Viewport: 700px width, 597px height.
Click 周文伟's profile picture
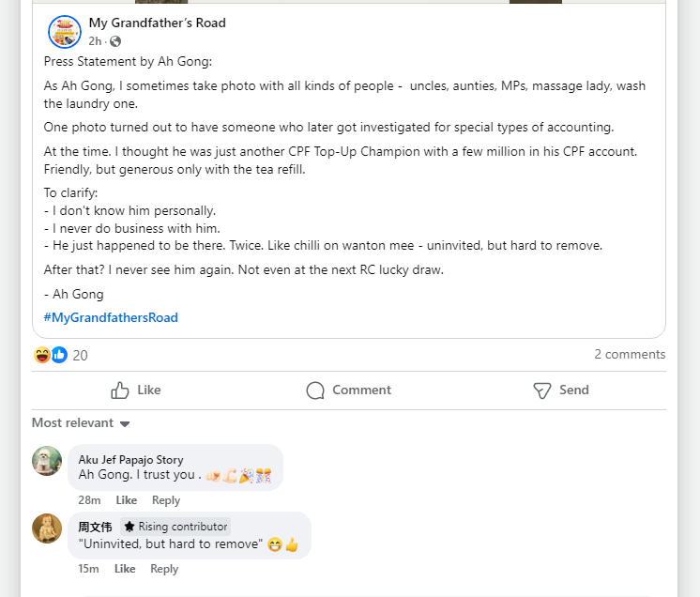47,528
